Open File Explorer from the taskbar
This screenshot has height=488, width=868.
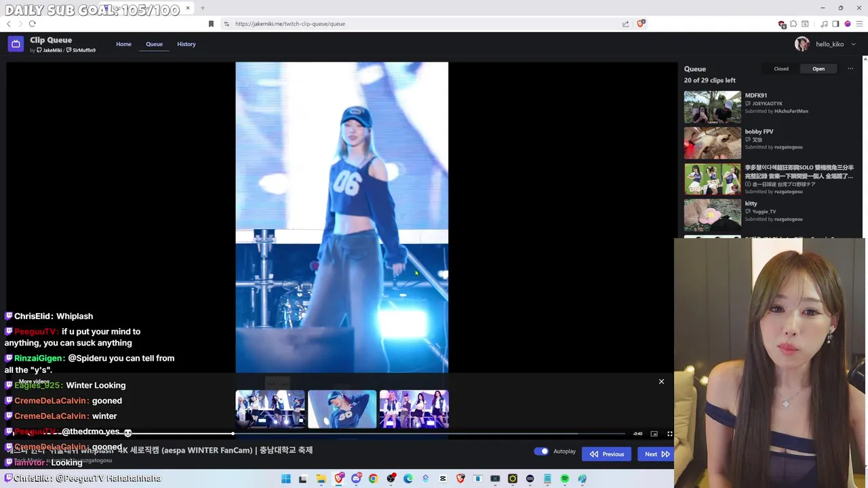tap(321, 479)
